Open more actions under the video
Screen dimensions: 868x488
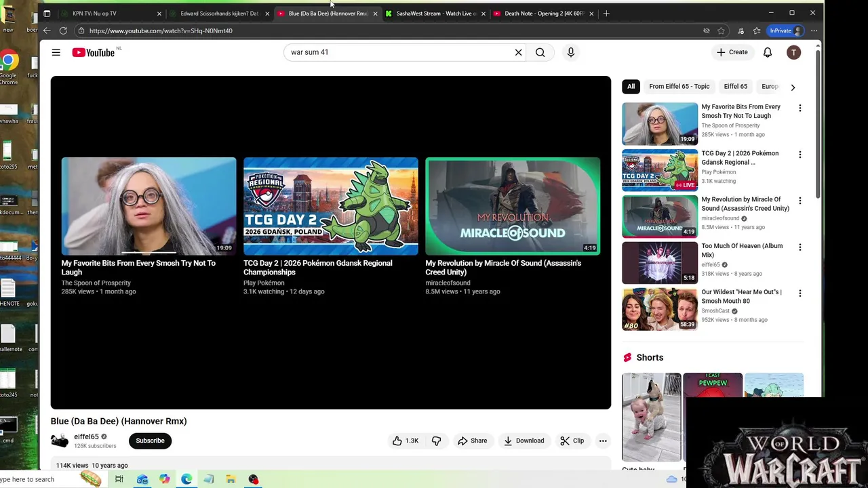click(603, 441)
